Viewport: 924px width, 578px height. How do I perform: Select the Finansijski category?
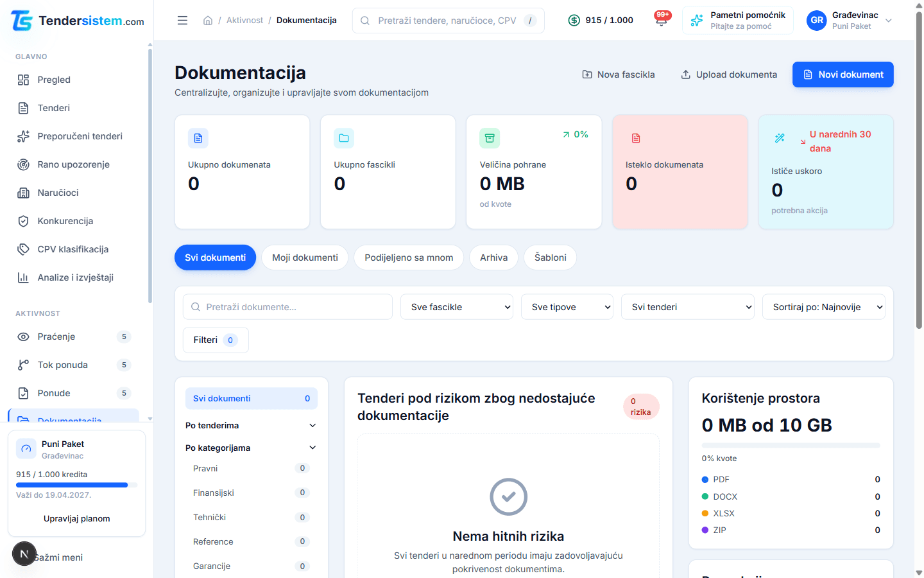[x=251, y=493]
